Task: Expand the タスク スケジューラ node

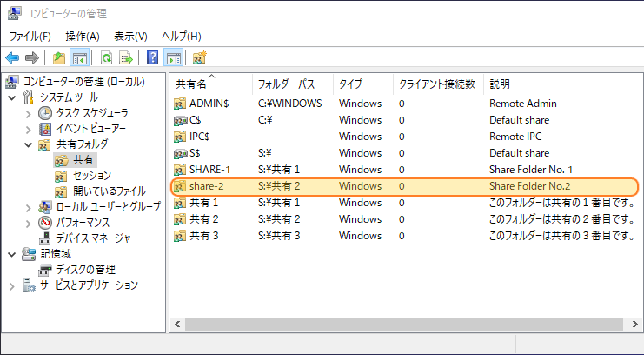Action: pos(29,113)
